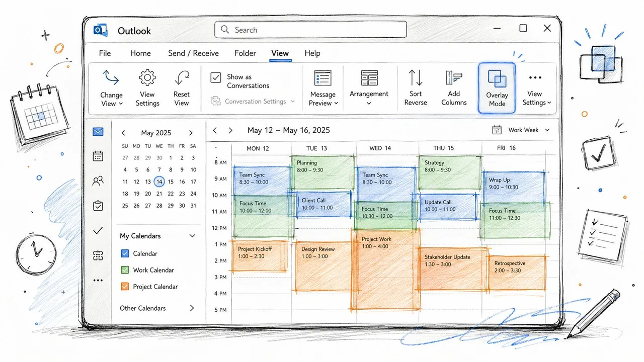
Task: Open Friday Focus Time event
Action: 516,220
